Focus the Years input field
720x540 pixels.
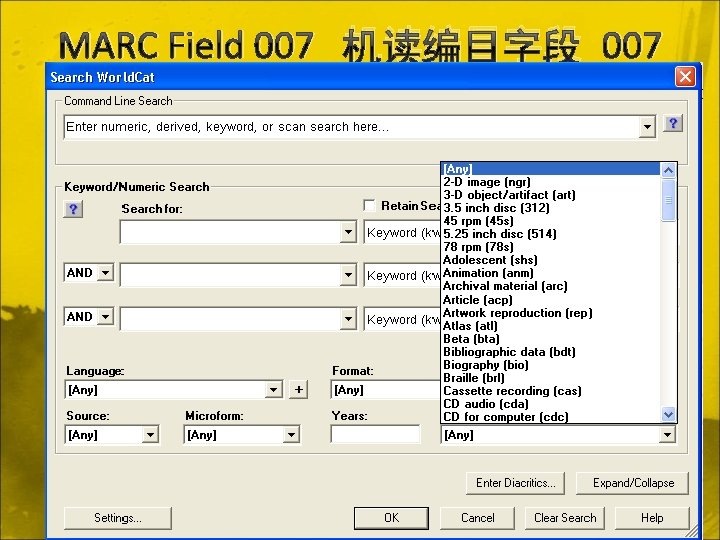(x=375, y=434)
